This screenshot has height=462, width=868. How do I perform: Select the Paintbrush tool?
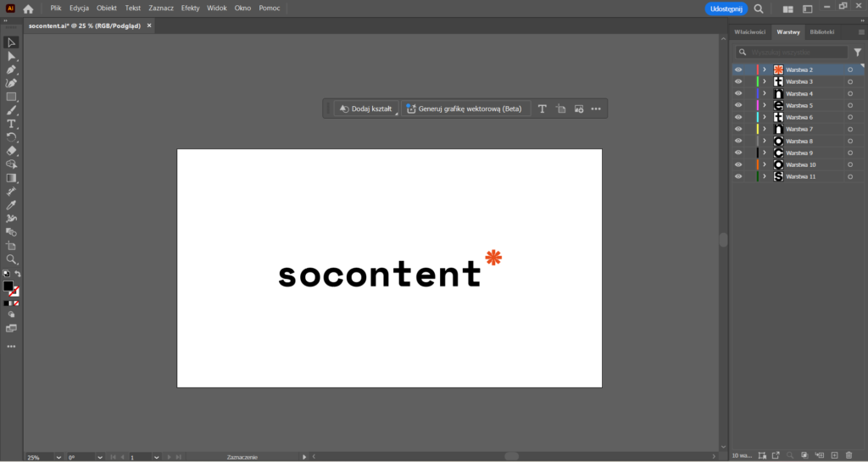[11, 110]
